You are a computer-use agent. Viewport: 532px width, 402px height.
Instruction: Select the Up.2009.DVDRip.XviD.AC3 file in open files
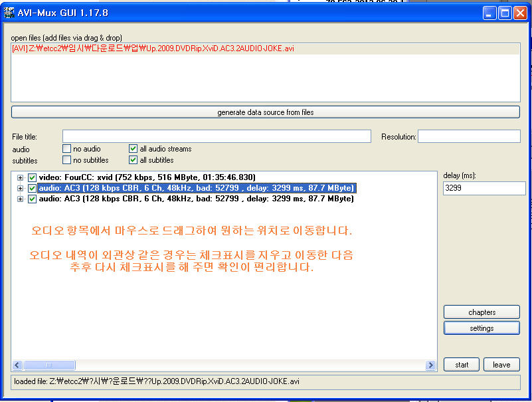[265, 49]
